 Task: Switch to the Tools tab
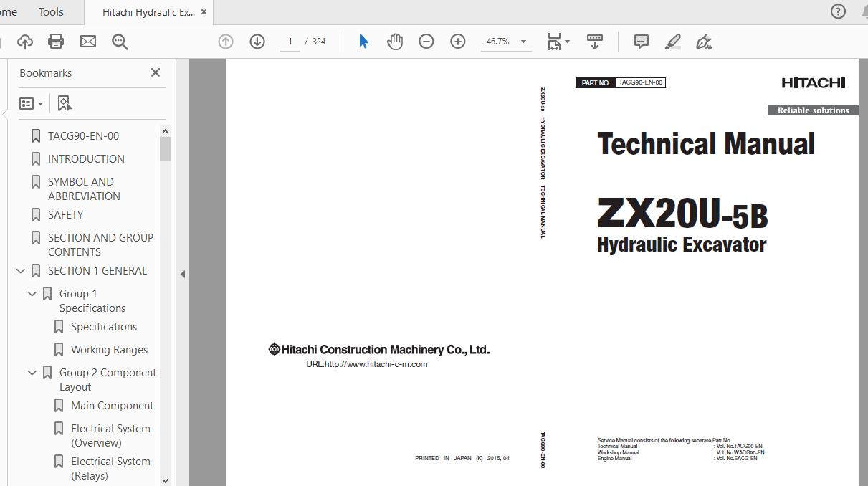coord(51,12)
